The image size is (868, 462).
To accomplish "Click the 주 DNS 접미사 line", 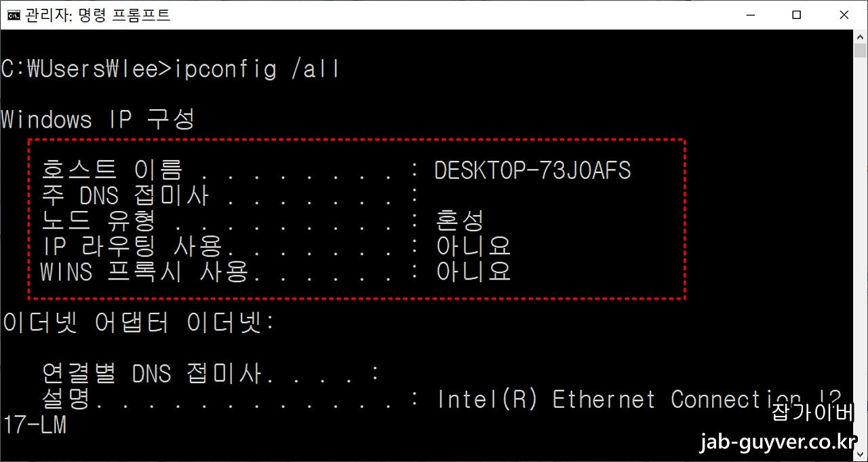I will click(231, 196).
